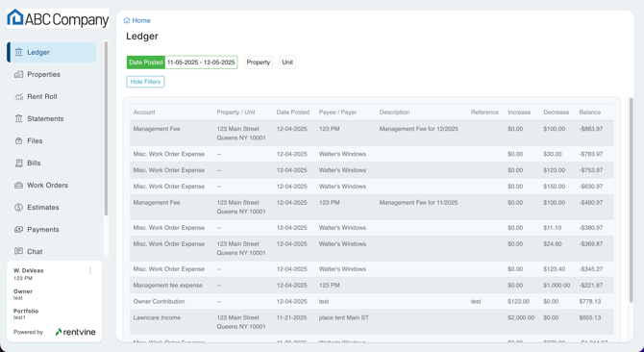Select the Statements bank icon
The height and width of the screenshot is (352, 644).
pyautogui.click(x=18, y=118)
